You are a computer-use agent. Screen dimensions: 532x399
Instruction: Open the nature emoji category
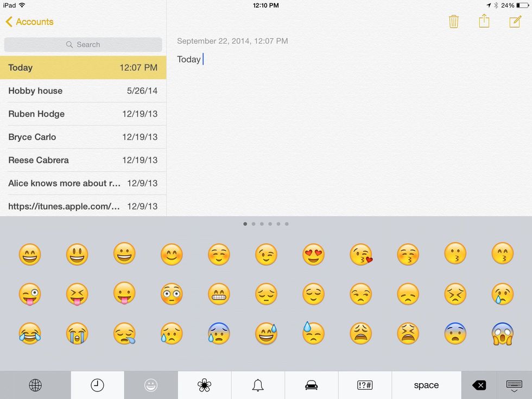204,385
